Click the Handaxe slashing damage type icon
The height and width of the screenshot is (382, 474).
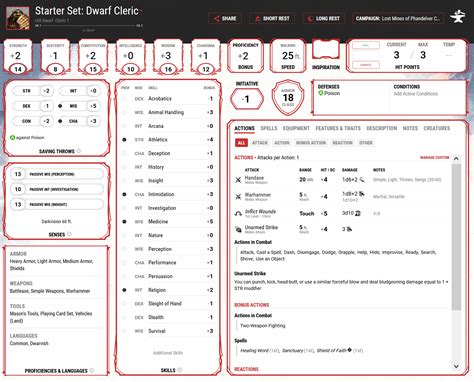pyautogui.click(x=362, y=180)
